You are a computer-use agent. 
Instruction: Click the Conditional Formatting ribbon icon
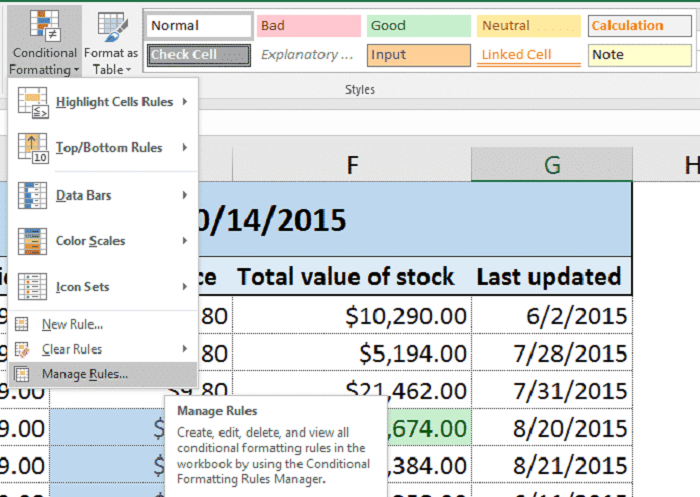point(42,27)
